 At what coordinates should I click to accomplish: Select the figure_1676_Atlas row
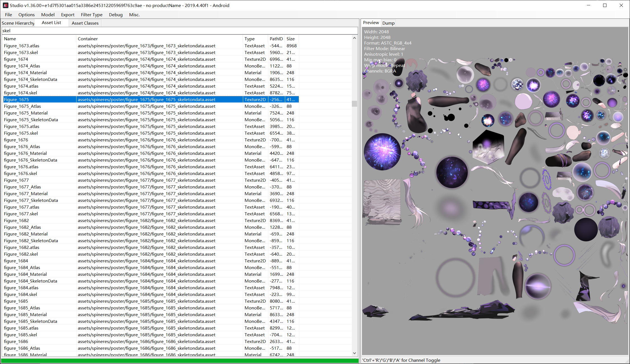pyautogui.click(x=151, y=146)
